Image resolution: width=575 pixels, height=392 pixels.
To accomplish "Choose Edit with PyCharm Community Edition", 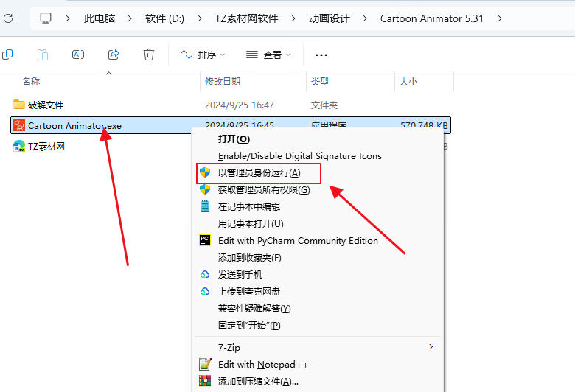I will [x=298, y=240].
